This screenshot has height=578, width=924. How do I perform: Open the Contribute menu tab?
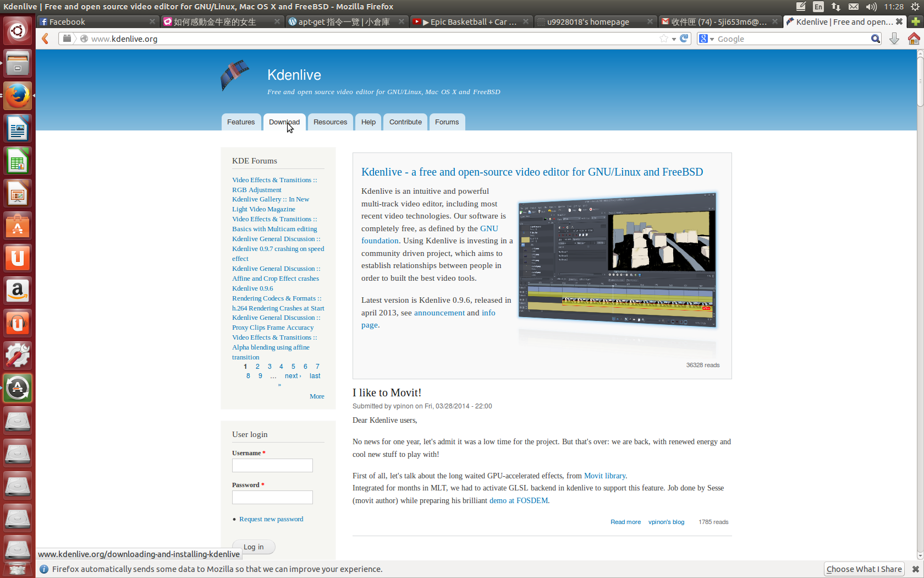click(x=406, y=122)
